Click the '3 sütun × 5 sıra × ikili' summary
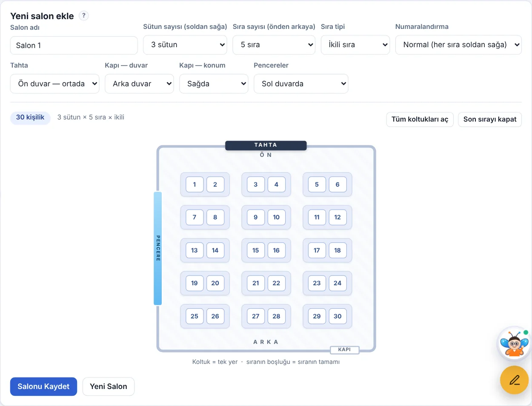Screen dimensions: 532x406 (x=91, y=117)
